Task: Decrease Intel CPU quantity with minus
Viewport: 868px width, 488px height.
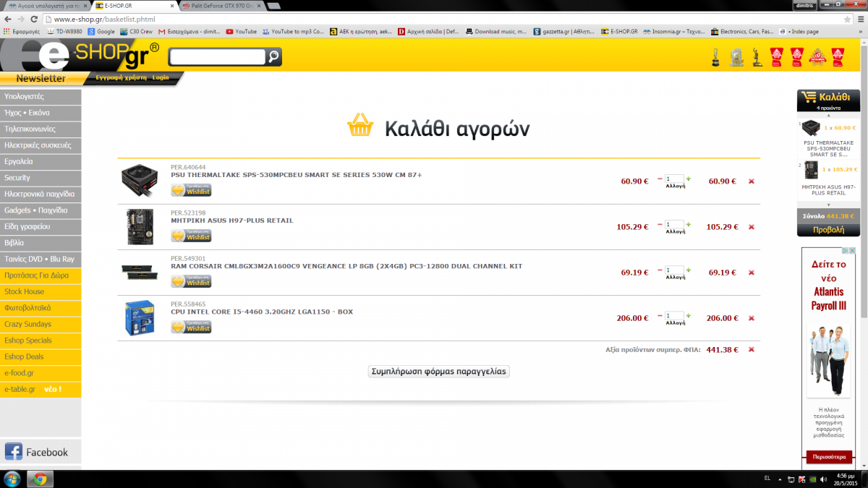Action: pos(660,315)
